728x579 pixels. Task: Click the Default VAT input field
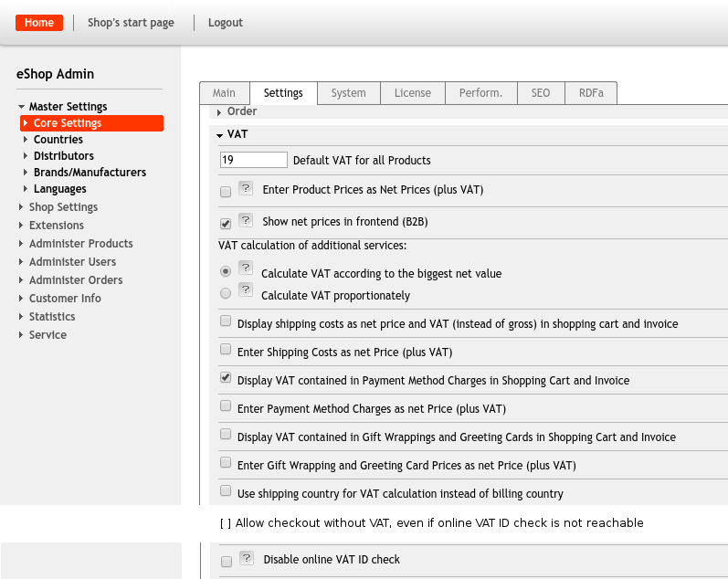pos(253,160)
